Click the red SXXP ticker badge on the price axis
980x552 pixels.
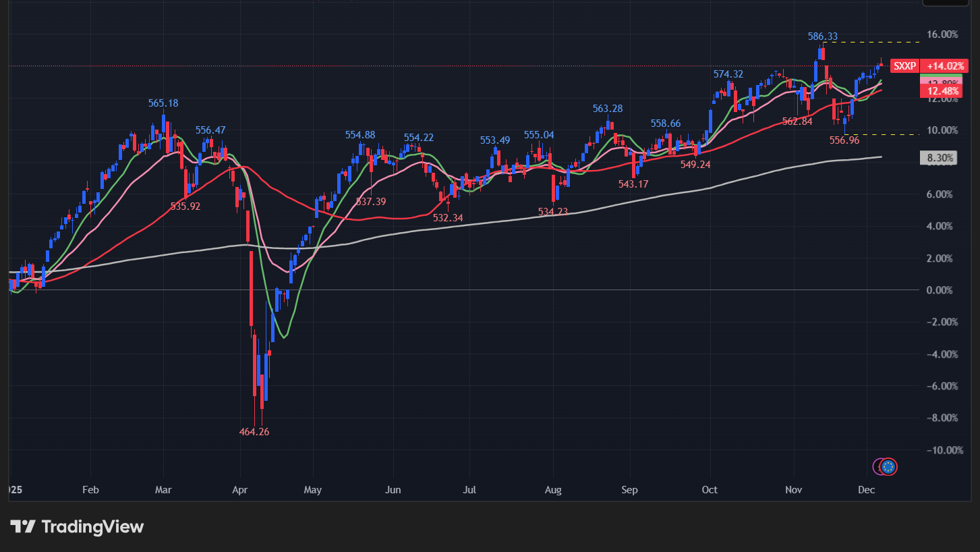[904, 65]
